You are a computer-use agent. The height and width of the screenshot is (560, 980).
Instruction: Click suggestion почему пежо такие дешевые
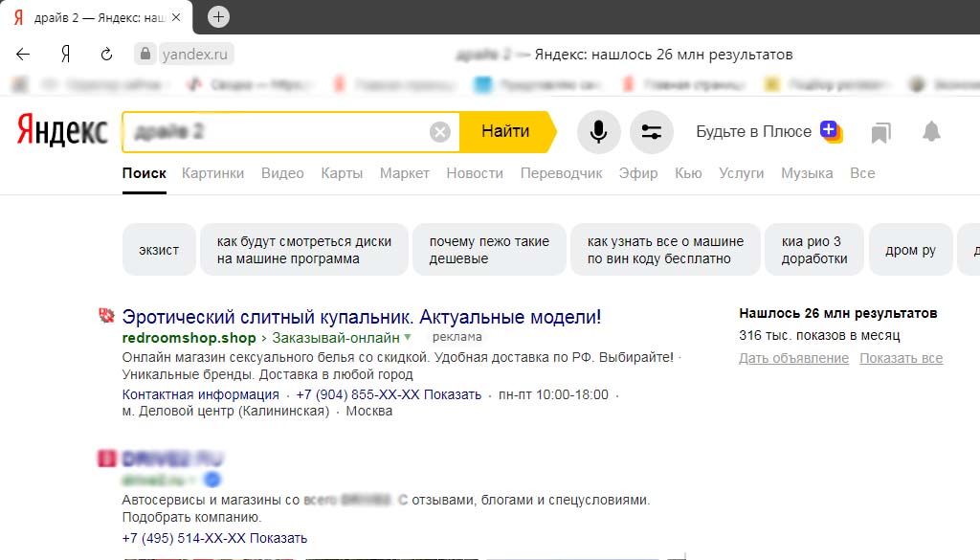(489, 250)
